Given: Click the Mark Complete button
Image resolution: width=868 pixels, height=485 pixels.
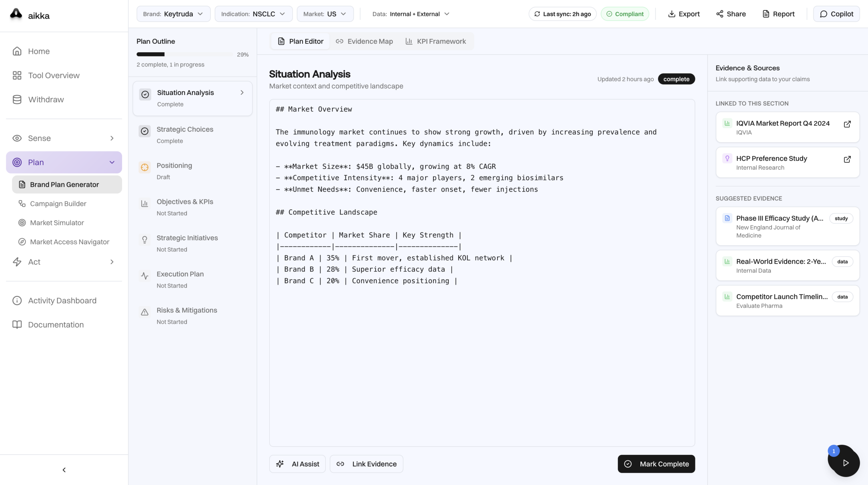Looking at the screenshot, I should [x=656, y=464].
